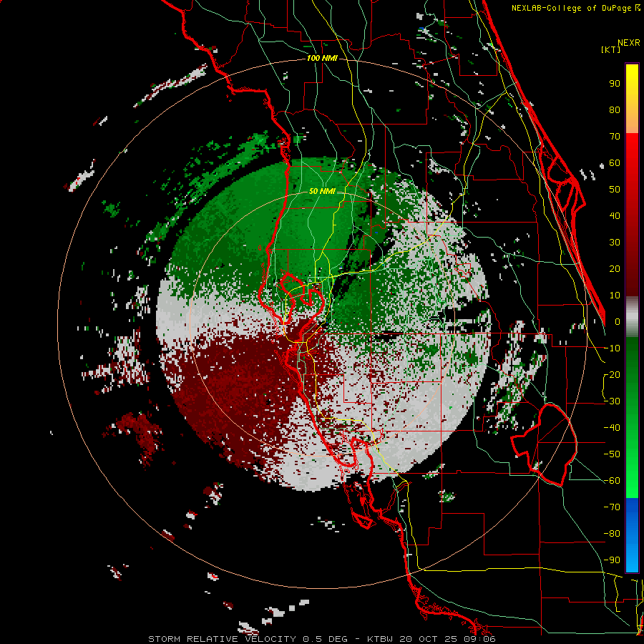Image resolution: width=644 pixels, height=644 pixels.
Task: Click the STORM RELATIVE VELOCITY caption text
Action: (x=222, y=639)
